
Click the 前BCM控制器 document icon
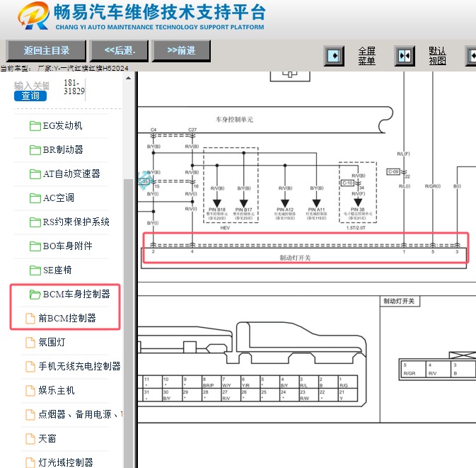pyautogui.click(x=30, y=319)
